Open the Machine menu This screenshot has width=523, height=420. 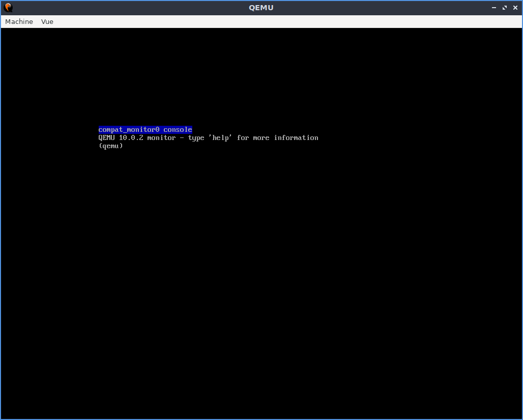coord(19,22)
